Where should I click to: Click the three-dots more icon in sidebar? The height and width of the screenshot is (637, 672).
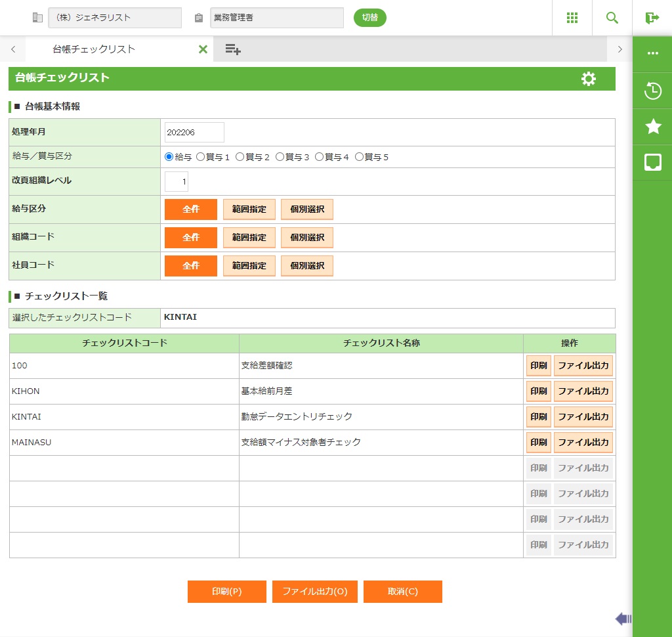click(652, 53)
